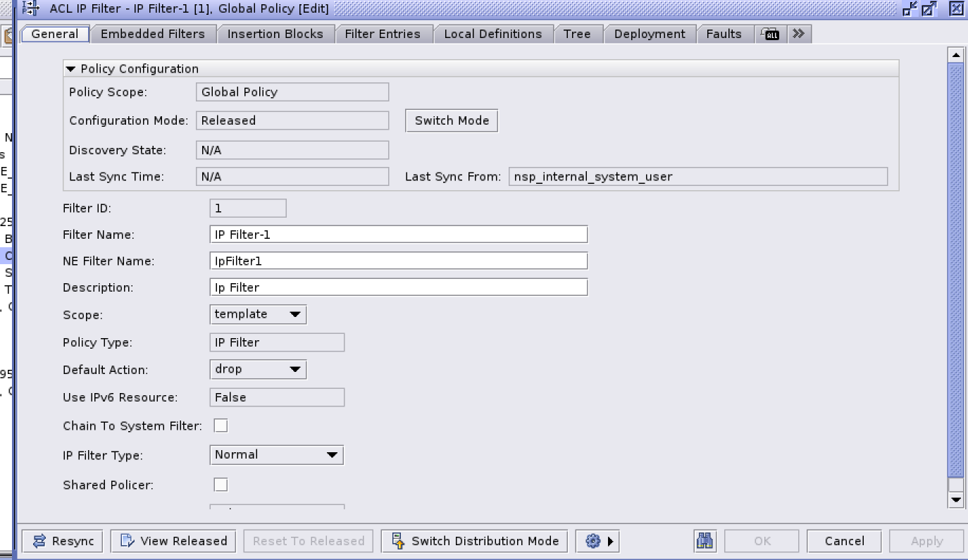Click the binoculars search icon

click(x=705, y=541)
